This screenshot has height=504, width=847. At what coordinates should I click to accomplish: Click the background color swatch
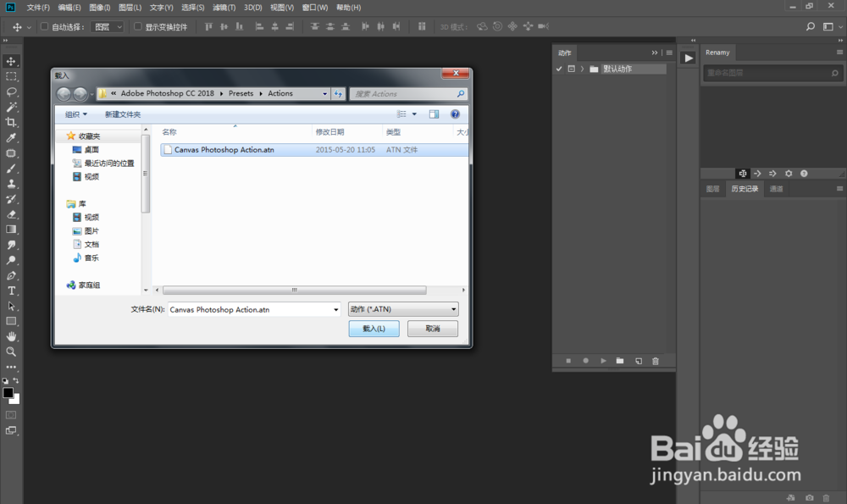17,401
